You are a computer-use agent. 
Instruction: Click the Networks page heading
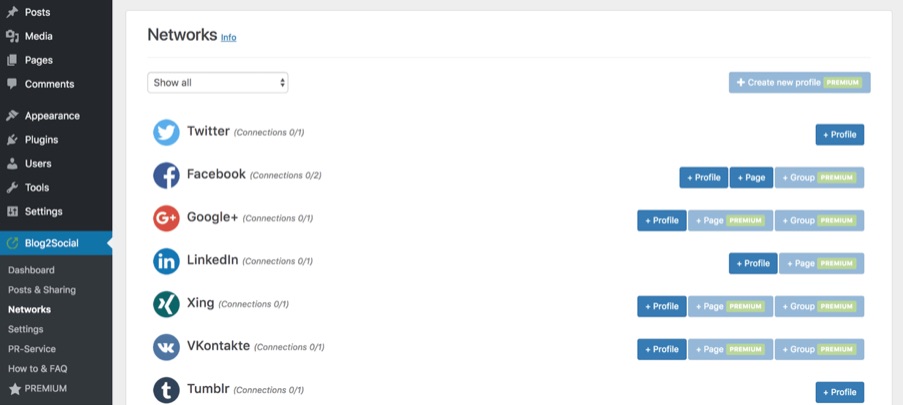(182, 35)
